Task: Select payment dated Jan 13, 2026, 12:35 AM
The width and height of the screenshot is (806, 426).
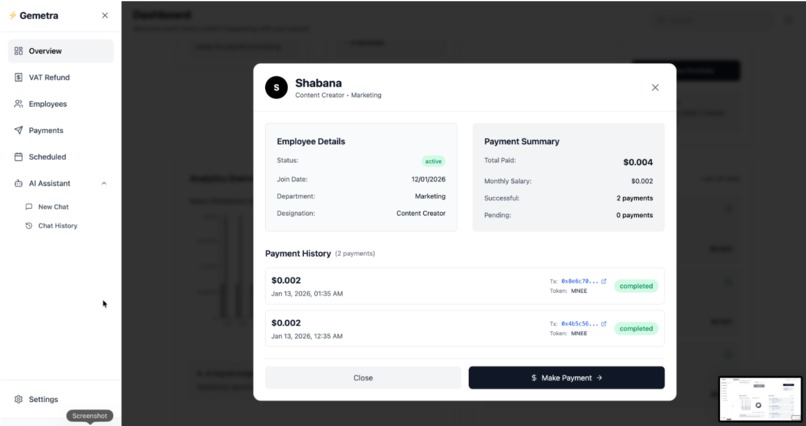Action: (x=465, y=329)
